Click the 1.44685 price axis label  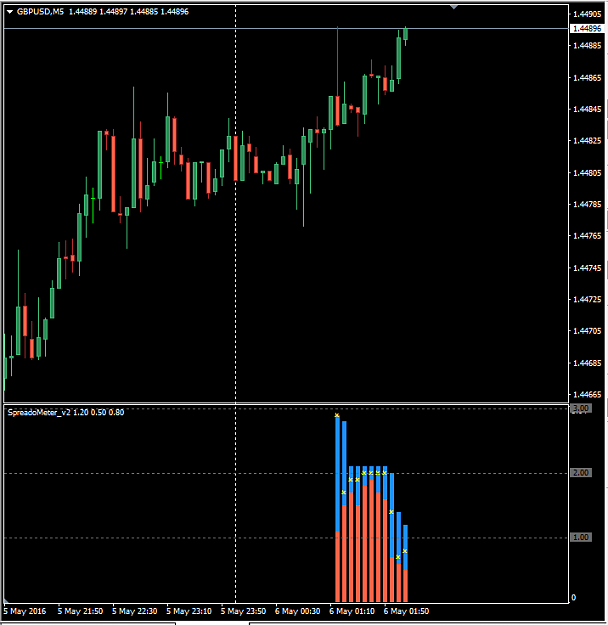587,363
